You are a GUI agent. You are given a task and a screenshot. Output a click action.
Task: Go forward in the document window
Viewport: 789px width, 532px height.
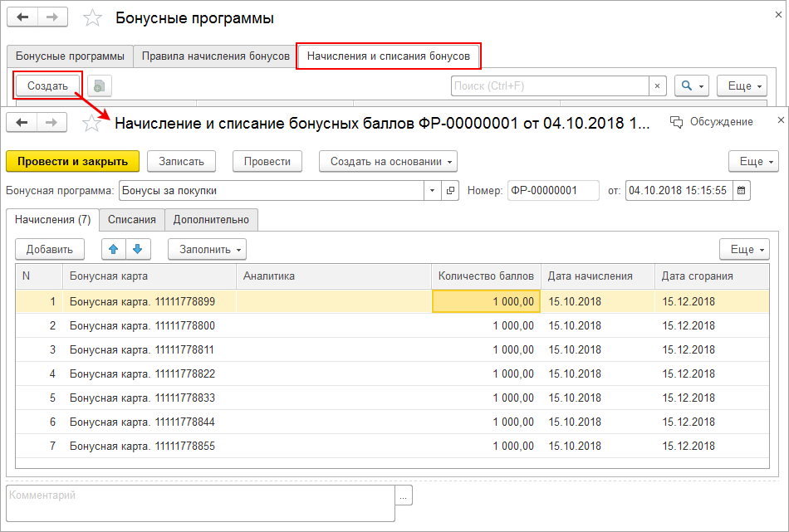(x=51, y=122)
